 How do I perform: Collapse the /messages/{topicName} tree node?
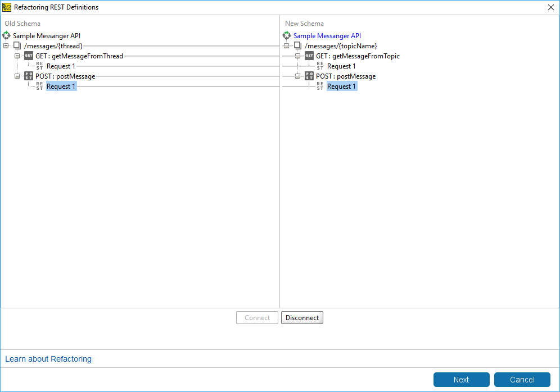point(287,46)
